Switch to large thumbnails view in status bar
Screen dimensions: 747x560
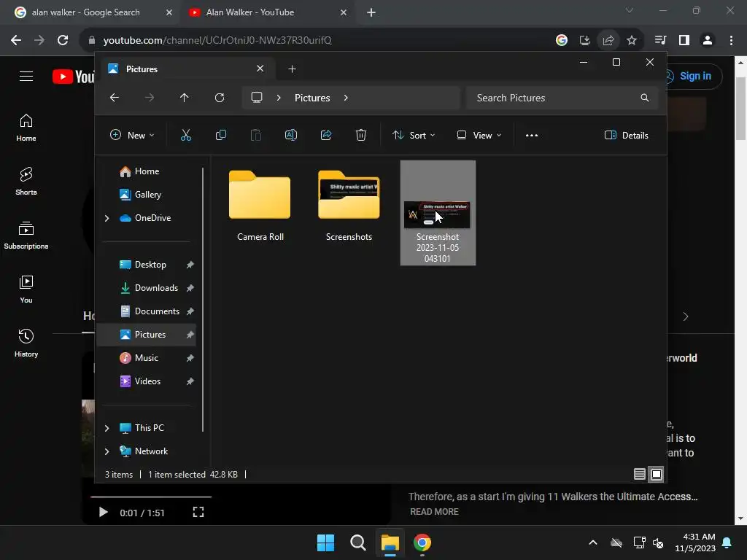click(657, 474)
